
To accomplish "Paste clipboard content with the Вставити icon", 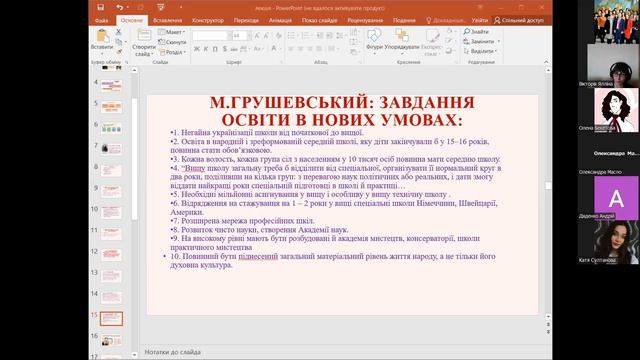I will tap(102, 36).
